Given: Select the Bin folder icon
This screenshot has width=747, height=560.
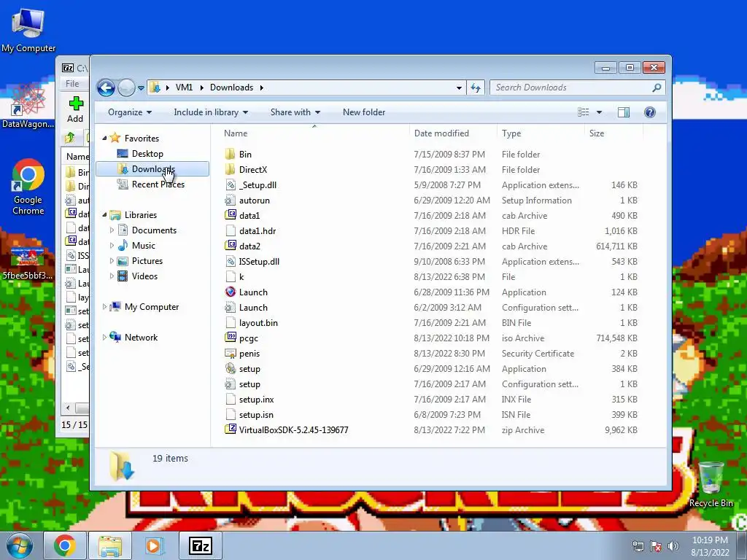Looking at the screenshot, I should coord(230,154).
